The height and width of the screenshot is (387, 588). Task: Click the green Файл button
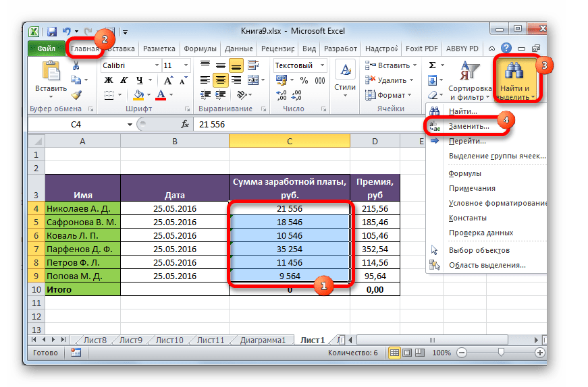pos(47,49)
